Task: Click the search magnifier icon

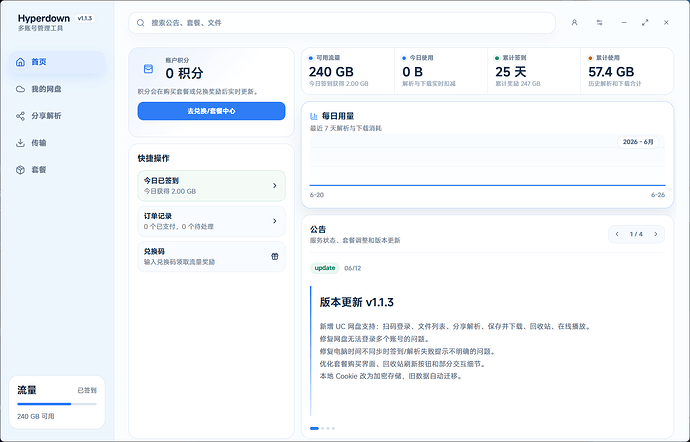Action: (x=140, y=23)
